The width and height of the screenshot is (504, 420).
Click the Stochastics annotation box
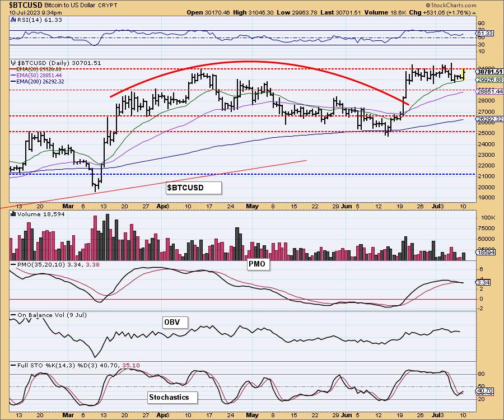(172, 397)
